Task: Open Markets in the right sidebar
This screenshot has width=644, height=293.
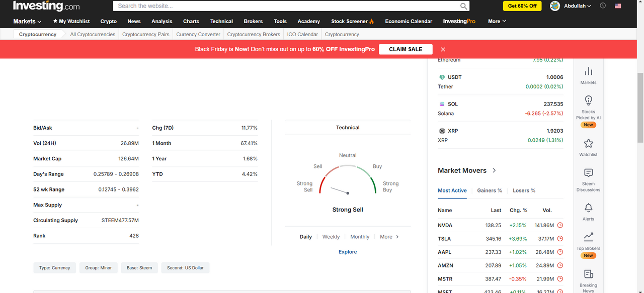Action: (x=588, y=75)
